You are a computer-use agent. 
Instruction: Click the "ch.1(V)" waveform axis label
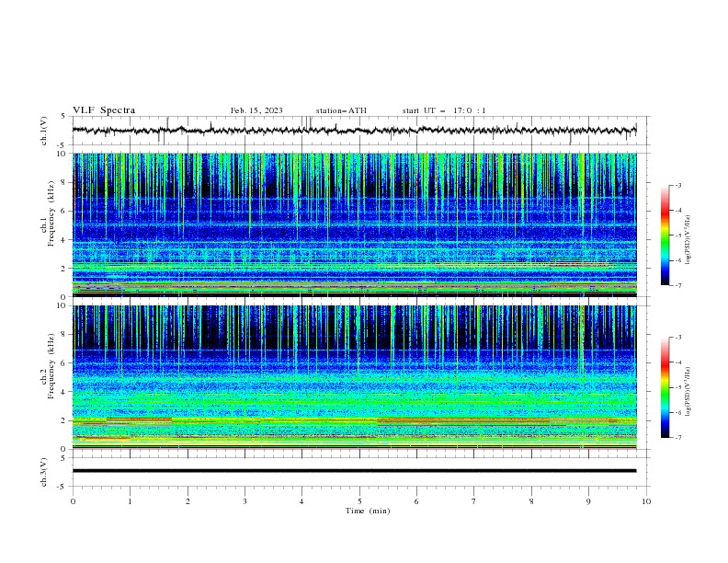tap(44, 131)
